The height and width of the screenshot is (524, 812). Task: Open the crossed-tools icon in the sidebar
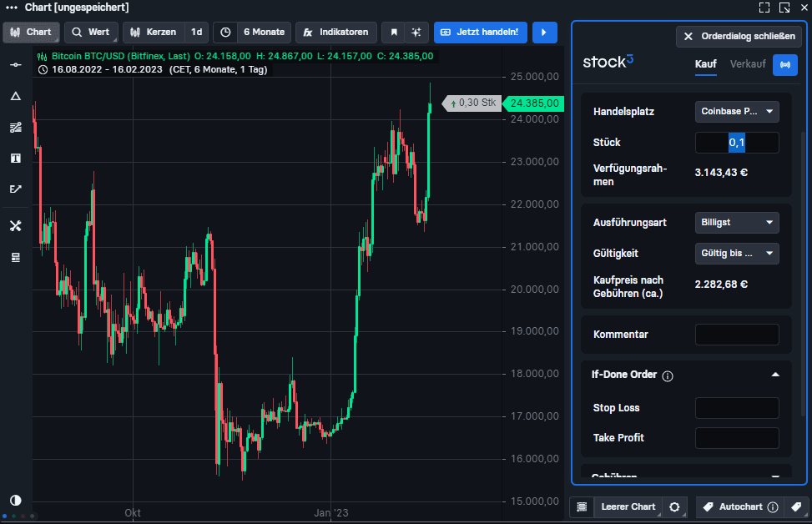tap(15, 225)
